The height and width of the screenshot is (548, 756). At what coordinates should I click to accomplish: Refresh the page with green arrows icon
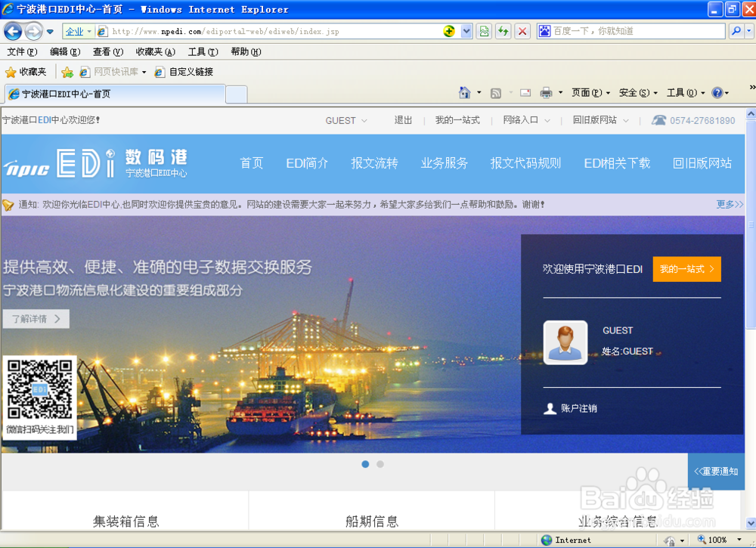pos(503,31)
